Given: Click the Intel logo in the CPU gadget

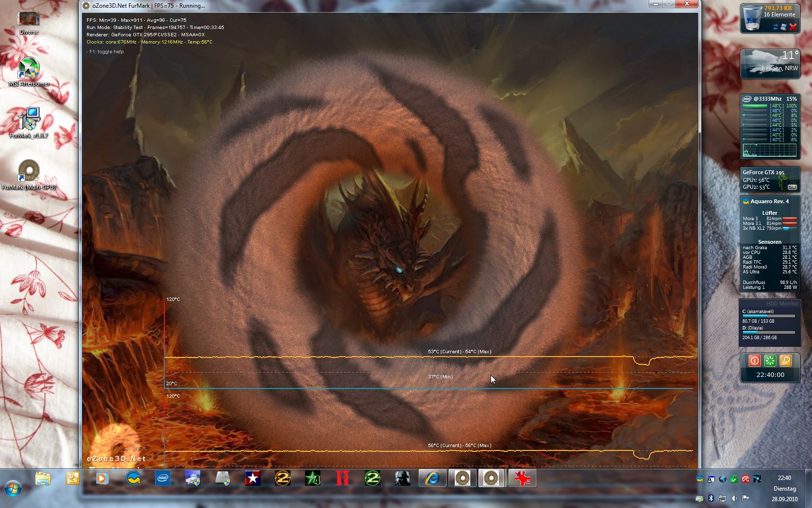Looking at the screenshot, I should pos(747,99).
